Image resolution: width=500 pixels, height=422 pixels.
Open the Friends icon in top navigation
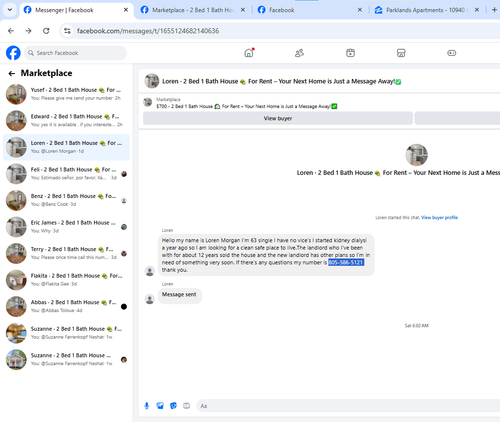point(299,53)
